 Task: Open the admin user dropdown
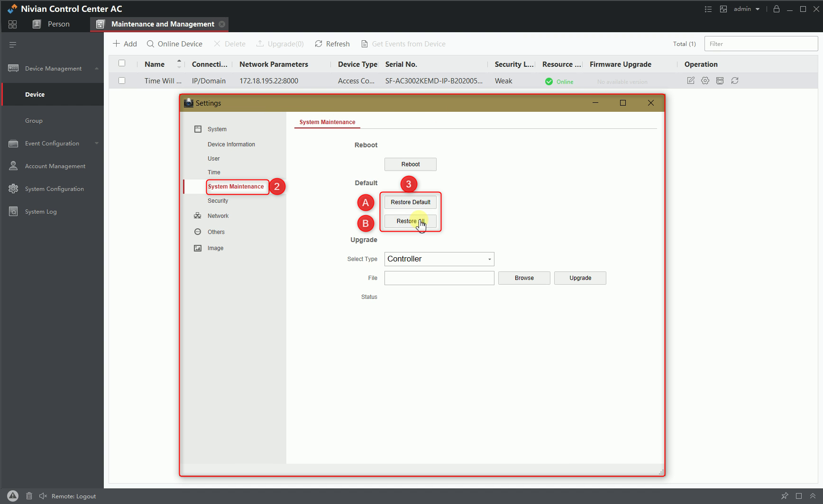(x=747, y=9)
